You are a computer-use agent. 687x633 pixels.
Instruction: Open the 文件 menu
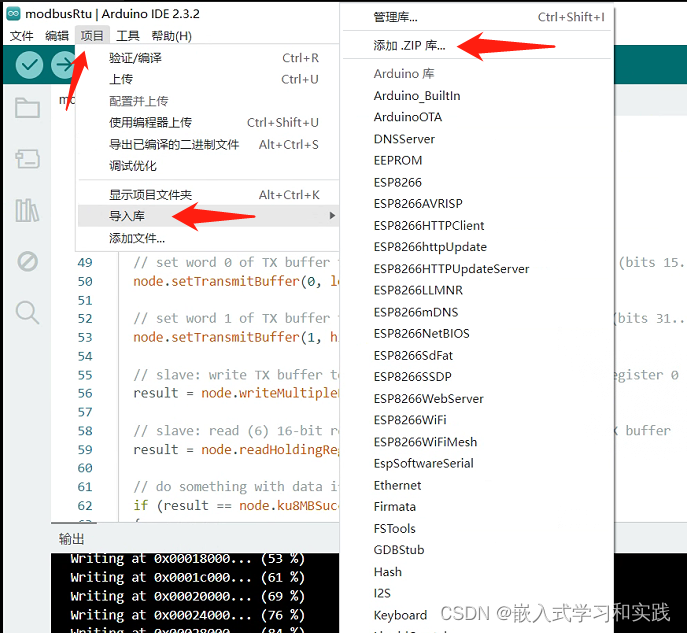pyautogui.click(x=21, y=36)
